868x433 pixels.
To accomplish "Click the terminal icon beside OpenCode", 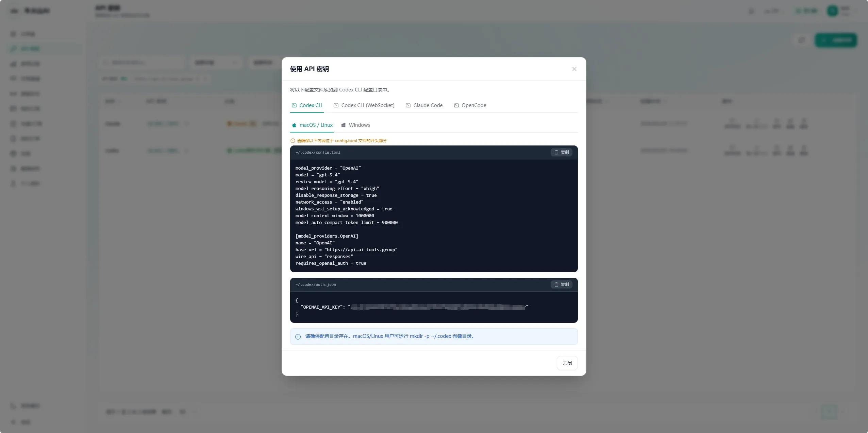I will tap(456, 105).
